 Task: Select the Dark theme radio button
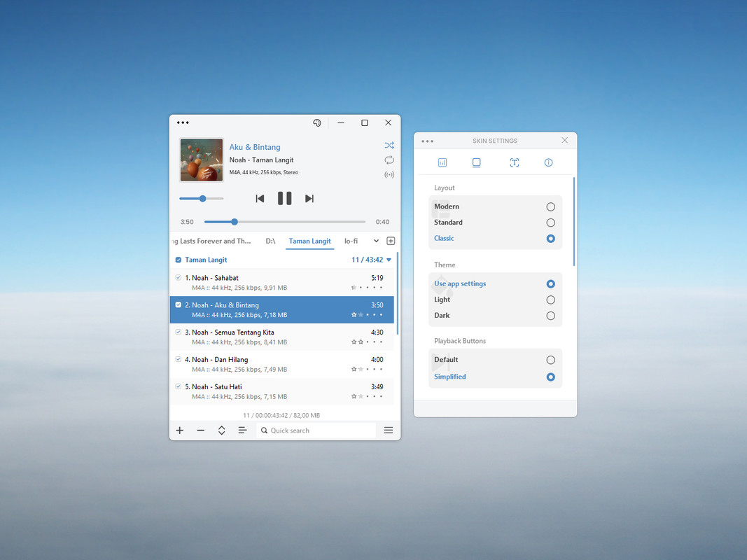[551, 316]
